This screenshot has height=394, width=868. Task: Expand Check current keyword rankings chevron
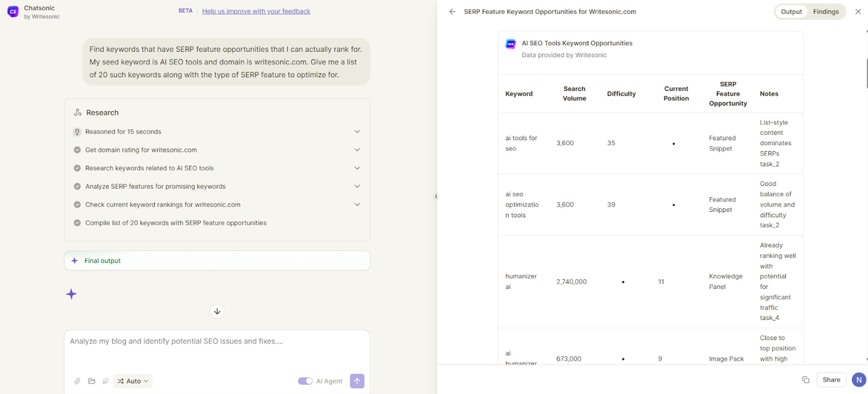(x=357, y=204)
